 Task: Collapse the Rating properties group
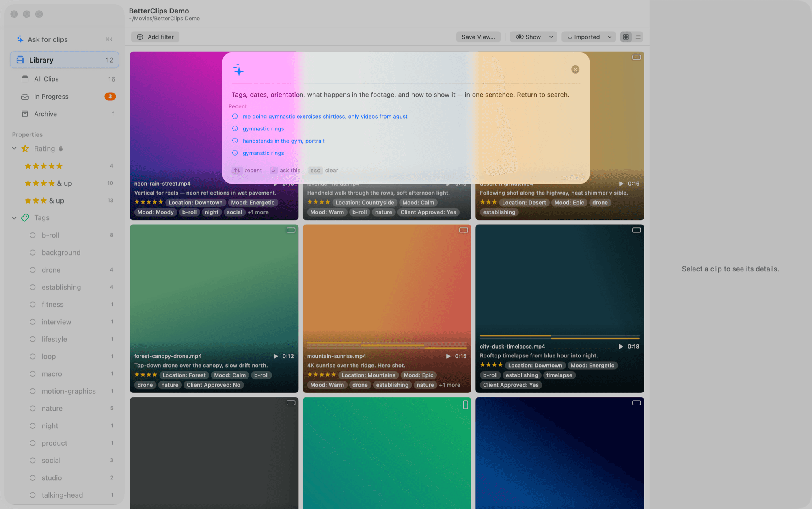(x=14, y=149)
